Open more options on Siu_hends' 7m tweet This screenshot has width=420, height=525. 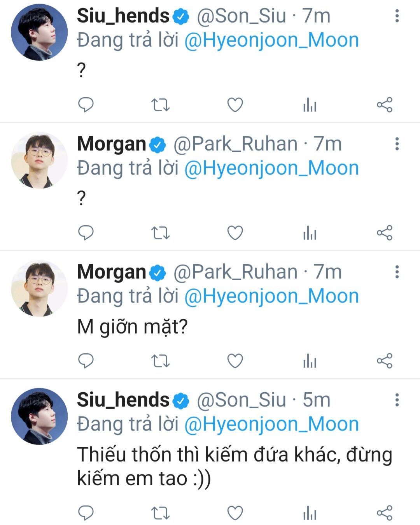(397, 16)
